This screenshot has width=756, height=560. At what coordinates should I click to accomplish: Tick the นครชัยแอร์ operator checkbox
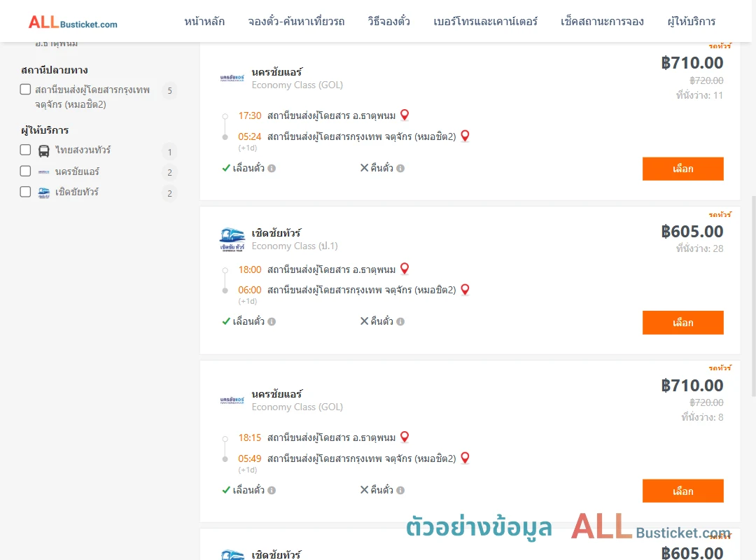26,171
